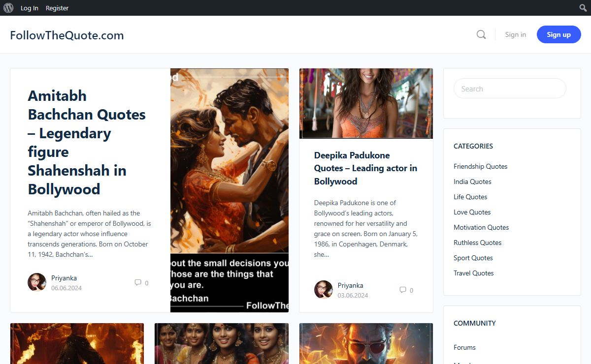This screenshot has height=364, width=591.
Task: Click Log In in the admin bar
Action: [x=30, y=8]
